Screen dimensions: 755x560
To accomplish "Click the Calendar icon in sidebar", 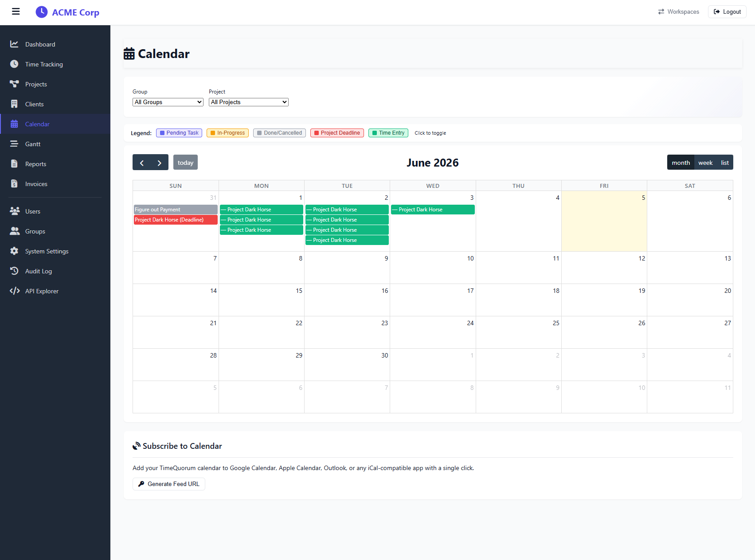I will 14,124.
